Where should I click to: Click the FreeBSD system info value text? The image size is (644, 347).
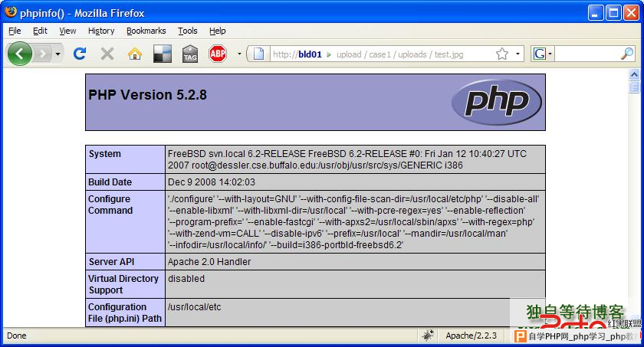pos(347,159)
